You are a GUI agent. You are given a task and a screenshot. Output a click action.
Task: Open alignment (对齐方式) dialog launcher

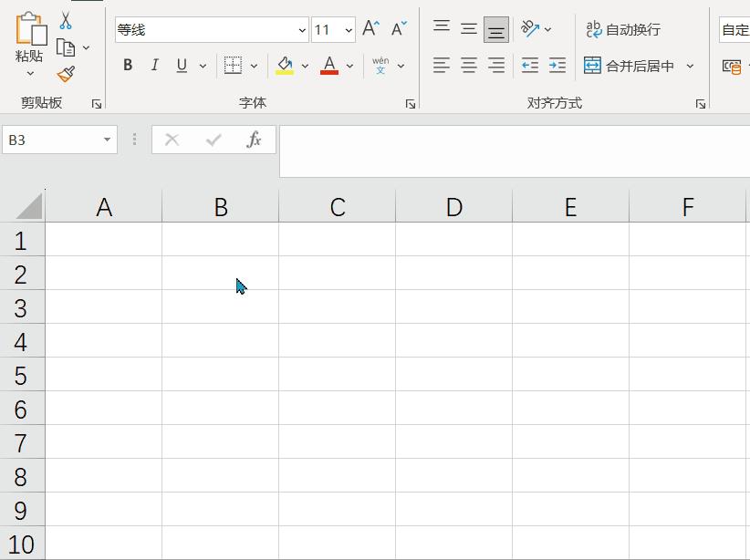tap(701, 104)
